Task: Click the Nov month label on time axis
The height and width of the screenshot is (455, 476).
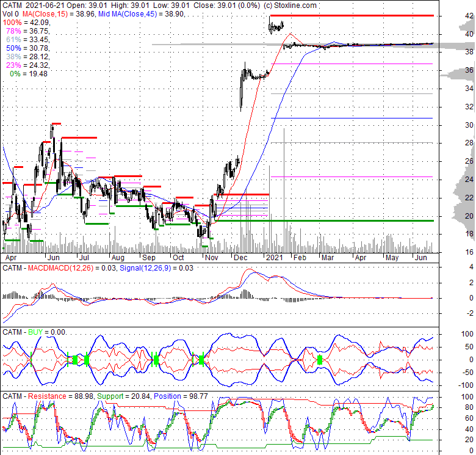Action: pos(212,258)
